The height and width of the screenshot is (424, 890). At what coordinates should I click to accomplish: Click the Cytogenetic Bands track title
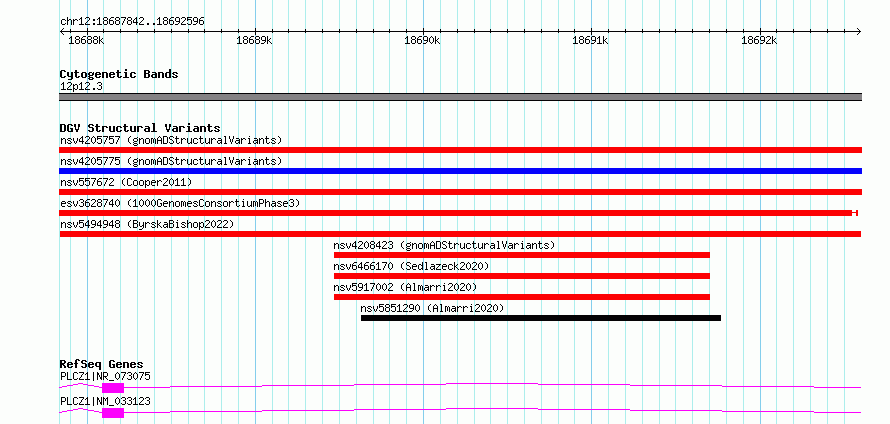[119, 74]
